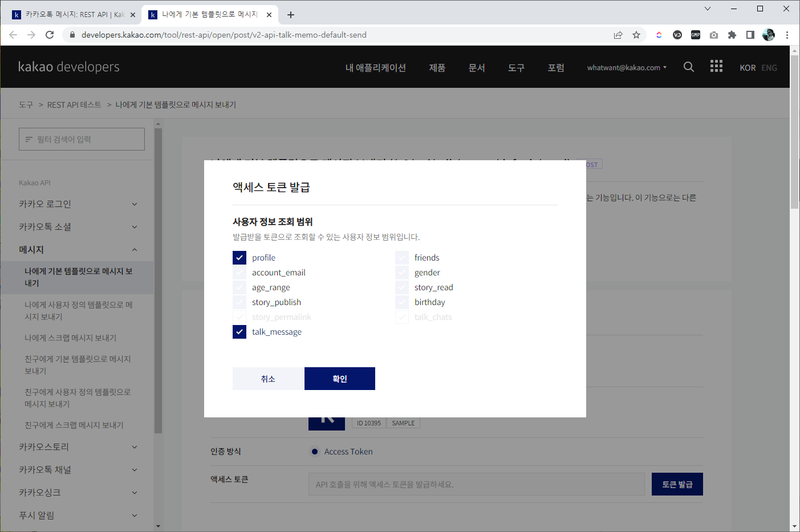Click the kakao developers logo

(69, 67)
